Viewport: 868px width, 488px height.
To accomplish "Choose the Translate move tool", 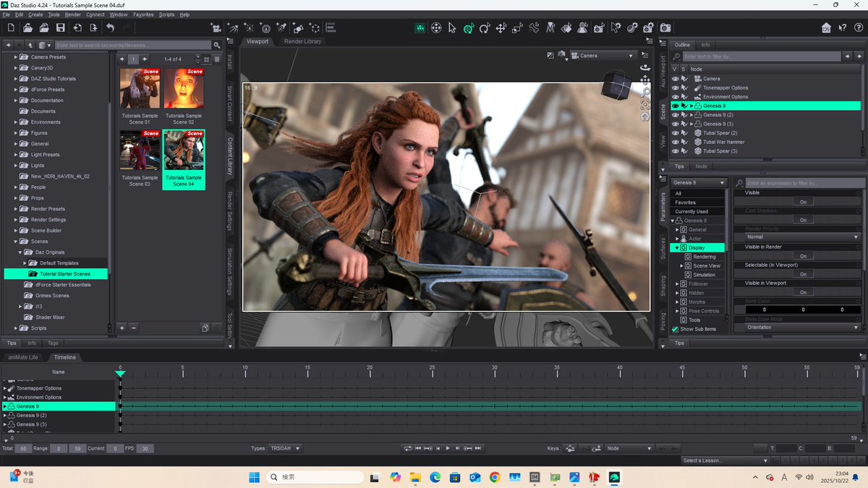I will click(501, 28).
